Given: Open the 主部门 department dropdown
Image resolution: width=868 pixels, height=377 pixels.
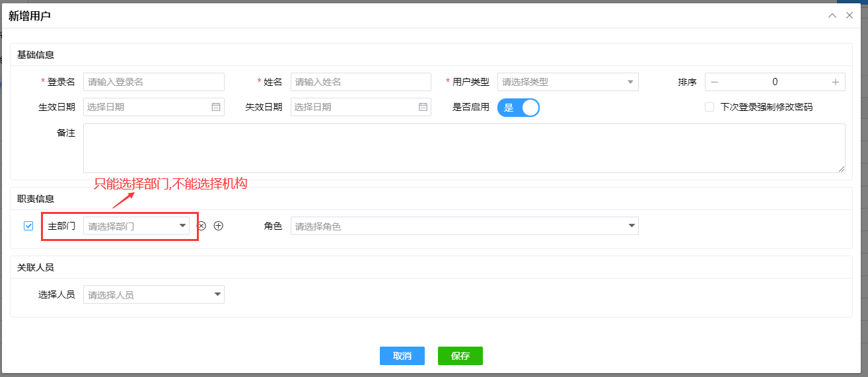Looking at the screenshot, I should (x=136, y=226).
